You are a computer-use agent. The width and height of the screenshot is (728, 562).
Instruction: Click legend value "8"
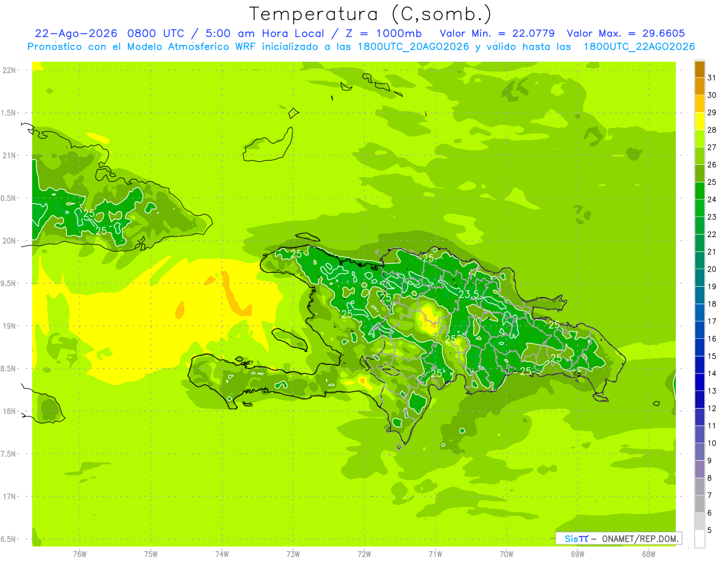coord(709,478)
